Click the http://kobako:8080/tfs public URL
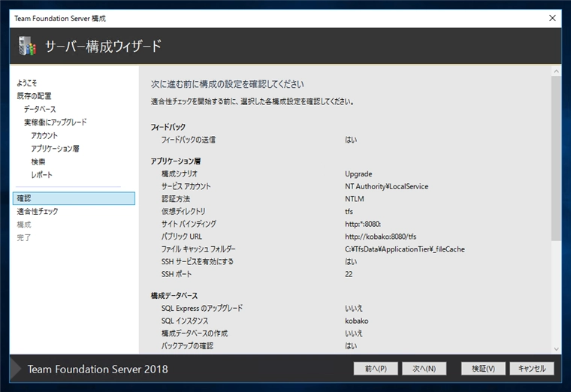The image size is (571, 392). (381, 237)
